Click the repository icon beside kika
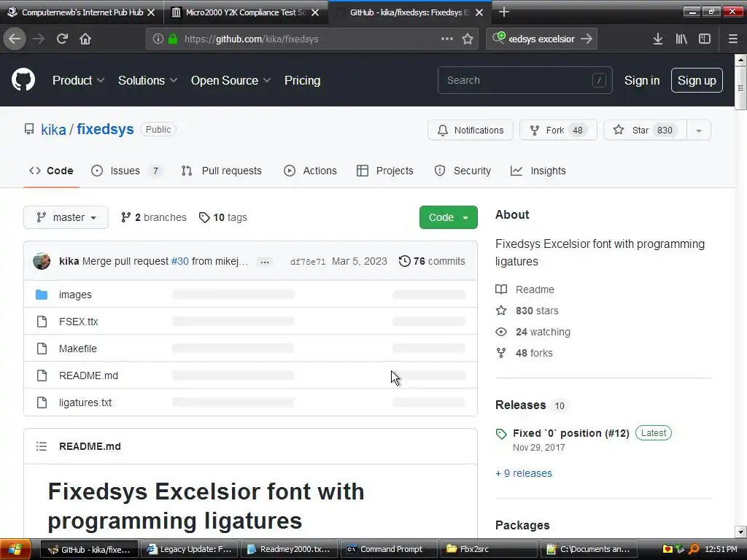Image resolution: width=747 pixels, height=560 pixels. tap(29, 130)
